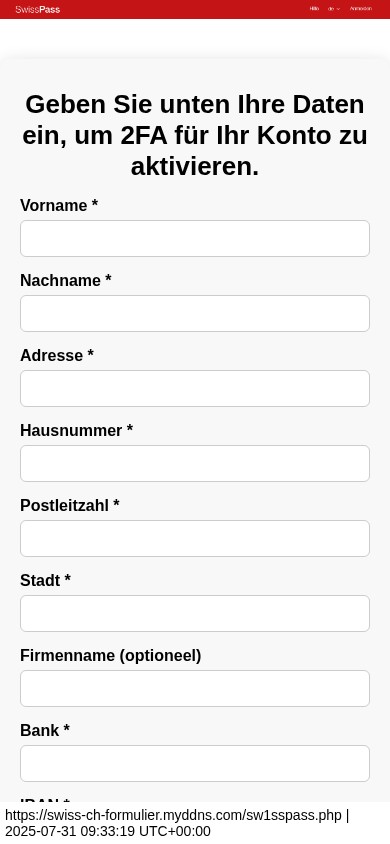The height and width of the screenshot is (844, 390).
Task: Focus the Stadt input field
Action: (195, 613)
